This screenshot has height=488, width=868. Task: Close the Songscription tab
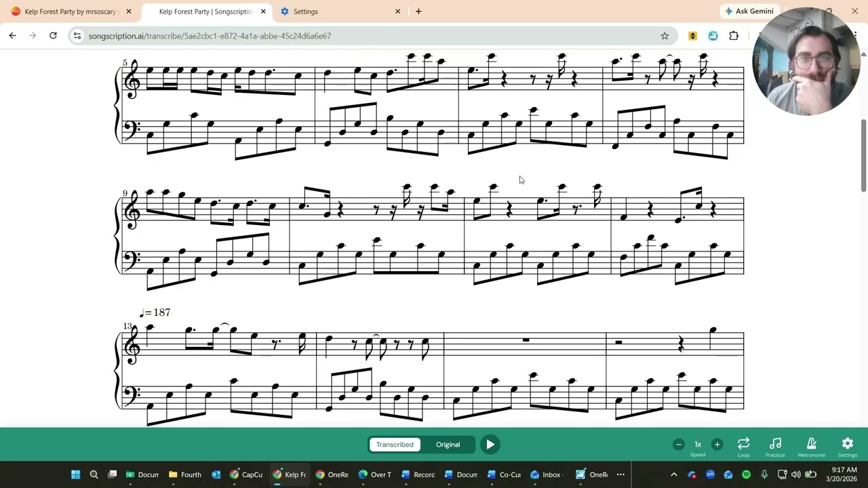tap(263, 12)
